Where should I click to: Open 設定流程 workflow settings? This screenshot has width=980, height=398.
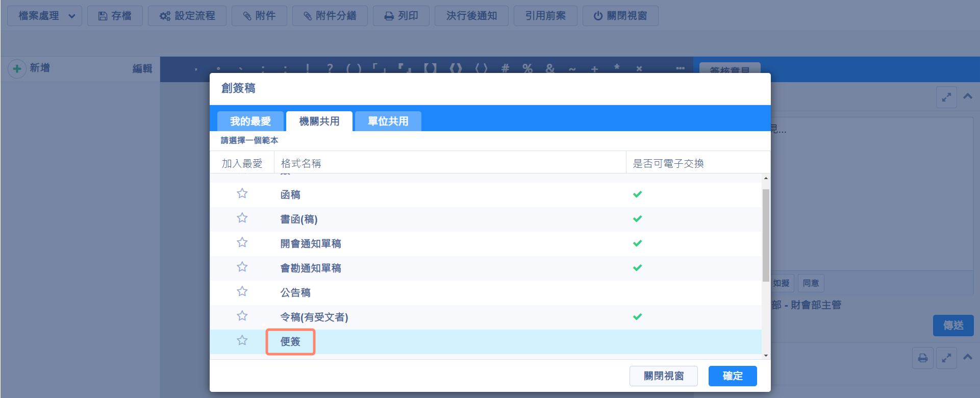point(187,16)
